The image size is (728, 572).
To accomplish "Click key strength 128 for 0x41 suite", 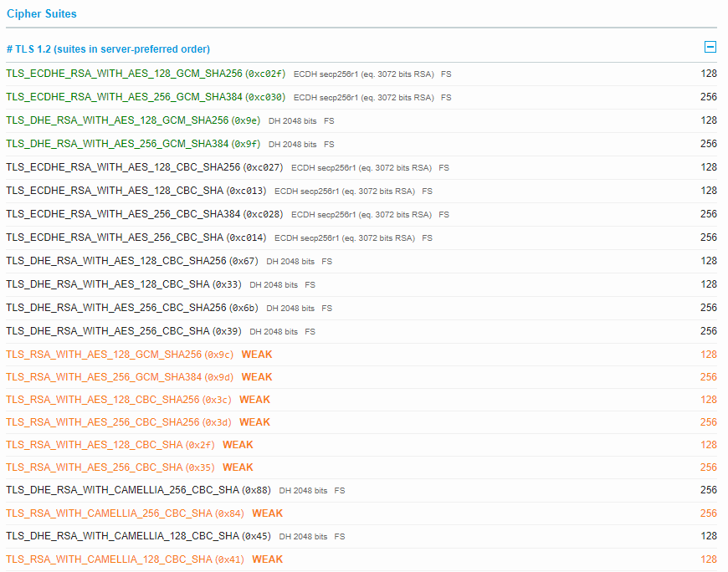I will pyautogui.click(x=709, y=559).
